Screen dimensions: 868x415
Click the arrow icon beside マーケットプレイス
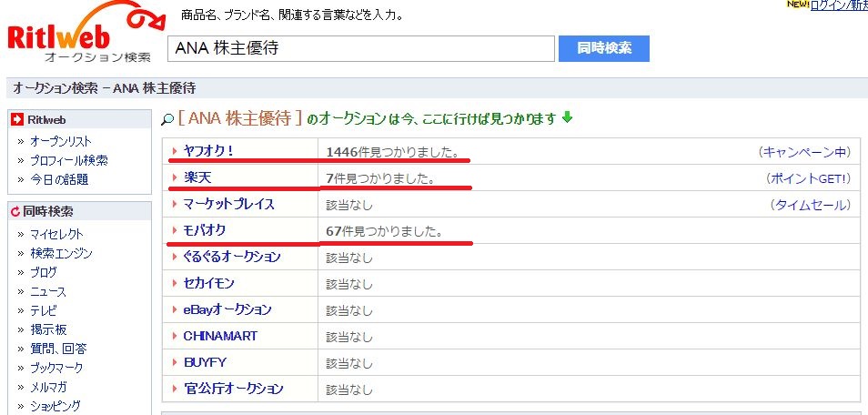pos(175,204)
